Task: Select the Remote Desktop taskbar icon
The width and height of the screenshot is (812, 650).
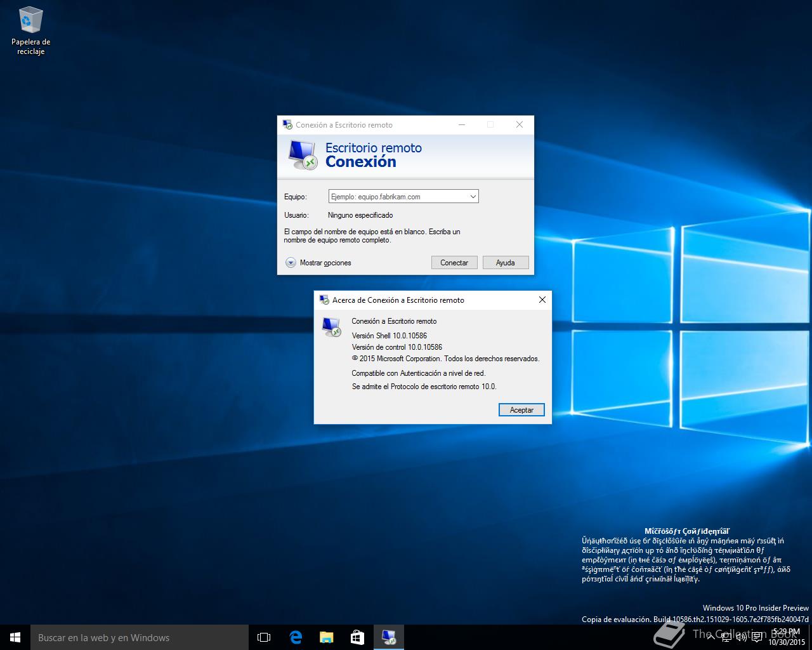Action: pyautogui.click(x=389, y=637)
